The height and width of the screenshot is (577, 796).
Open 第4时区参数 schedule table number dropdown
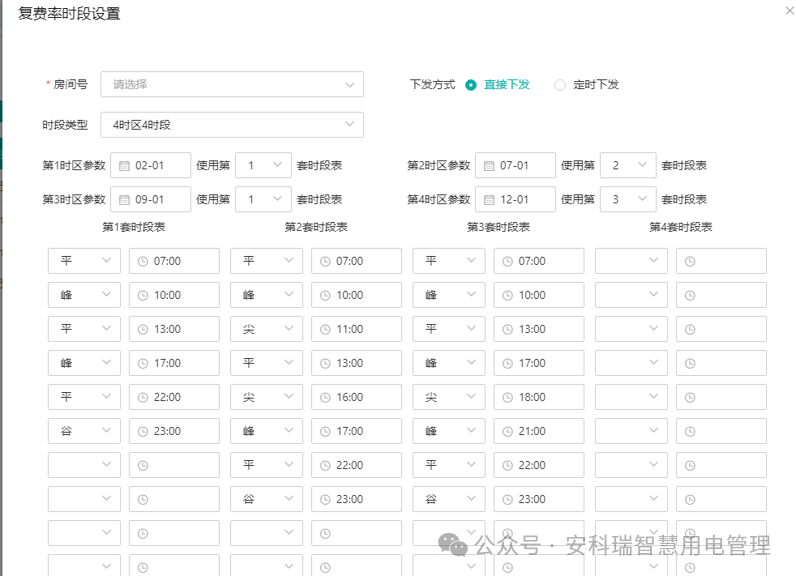[628, 199]
